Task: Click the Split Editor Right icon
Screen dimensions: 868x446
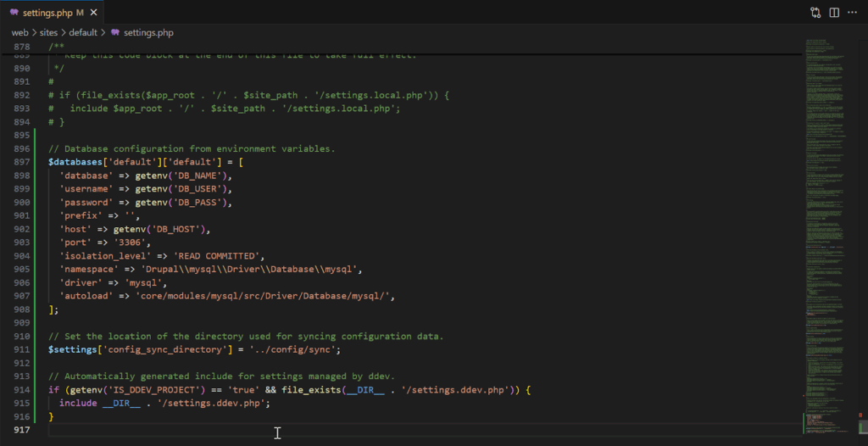Action: point(834,13)
